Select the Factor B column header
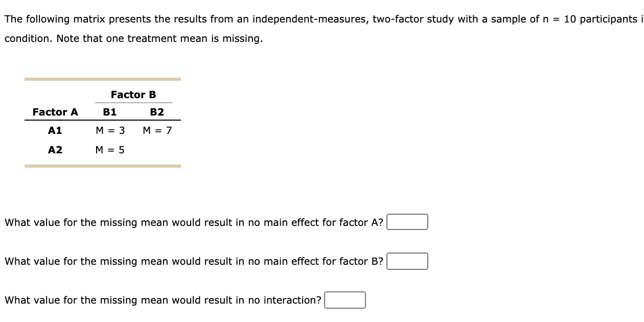 point(133,95)
